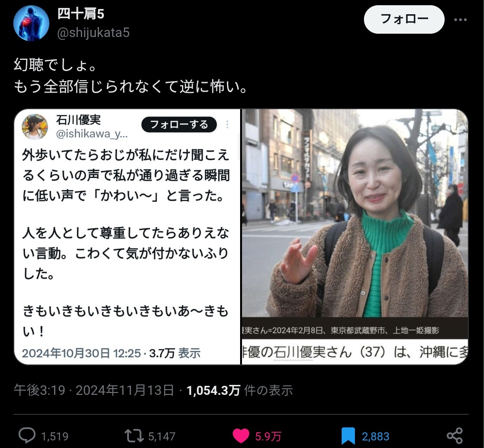The height and width of the screenshot is (448, 484).
Task: Open the three-dot more menu of the post
Action: point(460,20)
